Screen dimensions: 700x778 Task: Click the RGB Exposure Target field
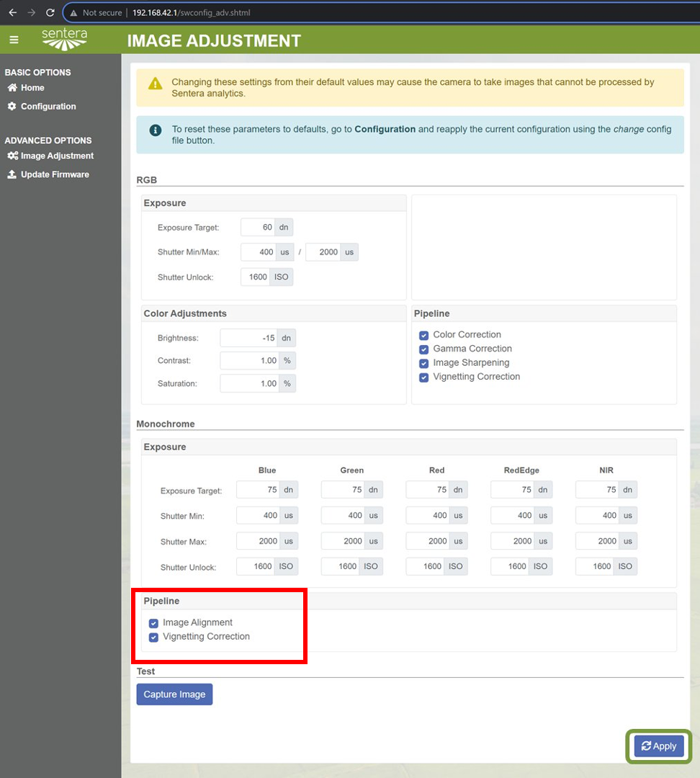258,228
